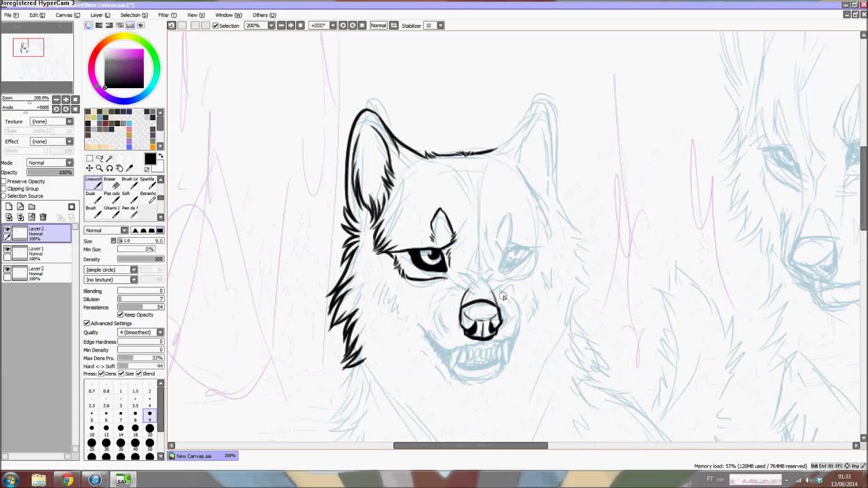Screen dimensions: 868x488
Task: Show the color wheel panel
Action: click(x=89, y=26)
